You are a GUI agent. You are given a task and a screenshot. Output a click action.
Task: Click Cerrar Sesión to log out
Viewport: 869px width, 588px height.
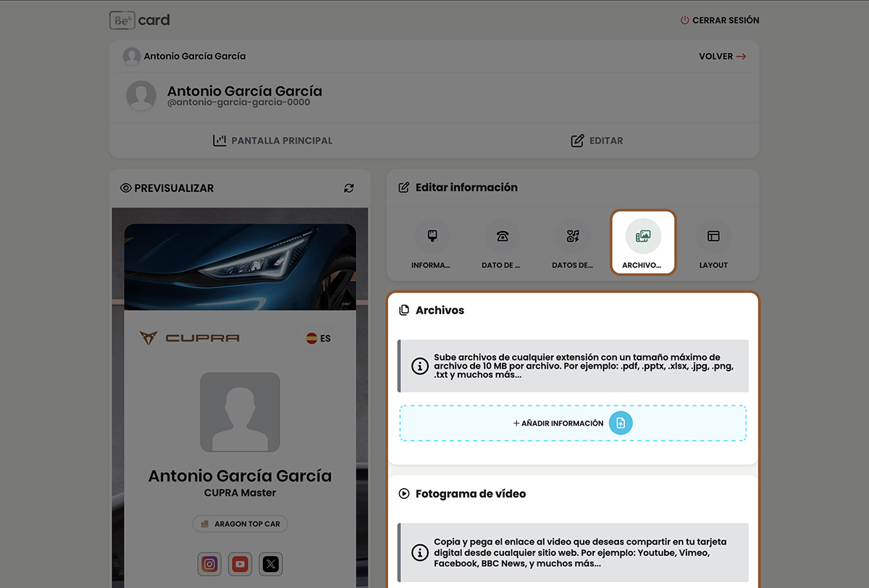[720, 20]
